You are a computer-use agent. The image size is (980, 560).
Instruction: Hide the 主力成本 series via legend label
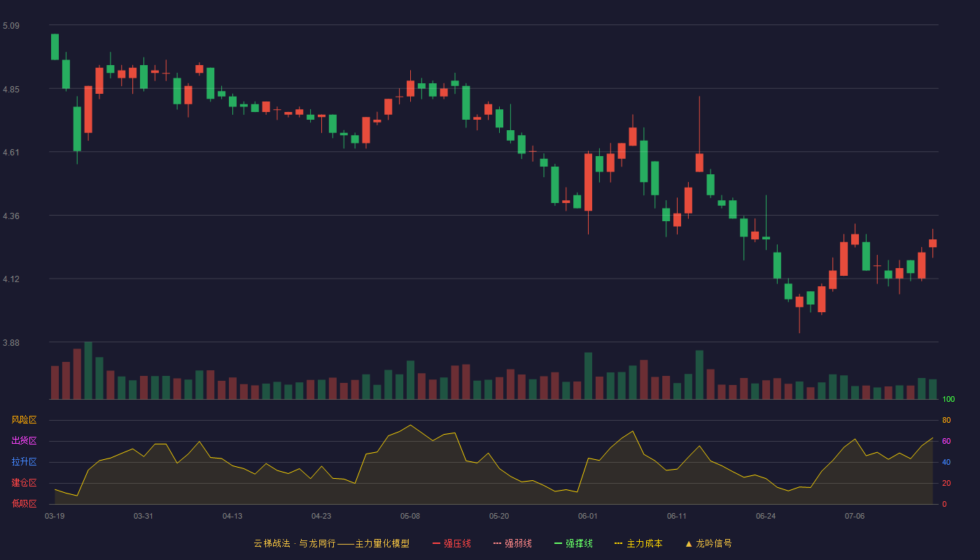(x=645, y=543)
